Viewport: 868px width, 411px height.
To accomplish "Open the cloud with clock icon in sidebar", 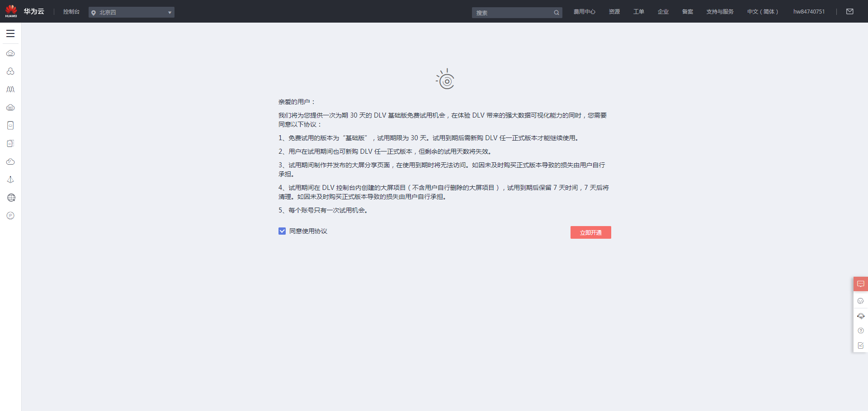I will click(10, 161).
